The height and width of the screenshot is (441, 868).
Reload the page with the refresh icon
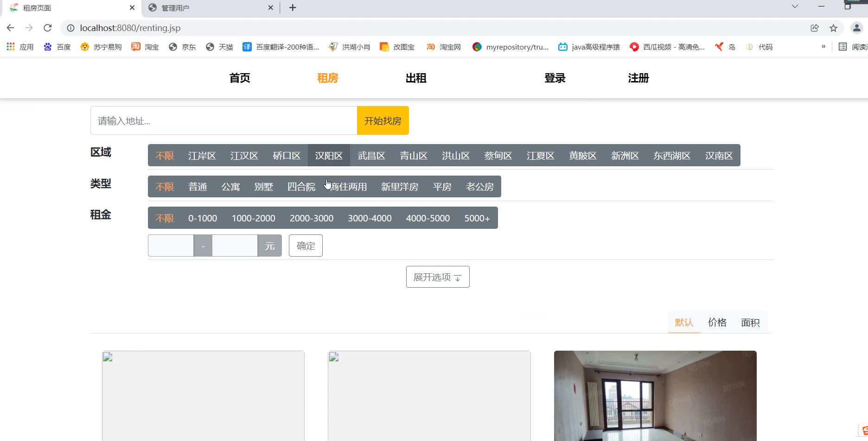click(x=47, y=28)
